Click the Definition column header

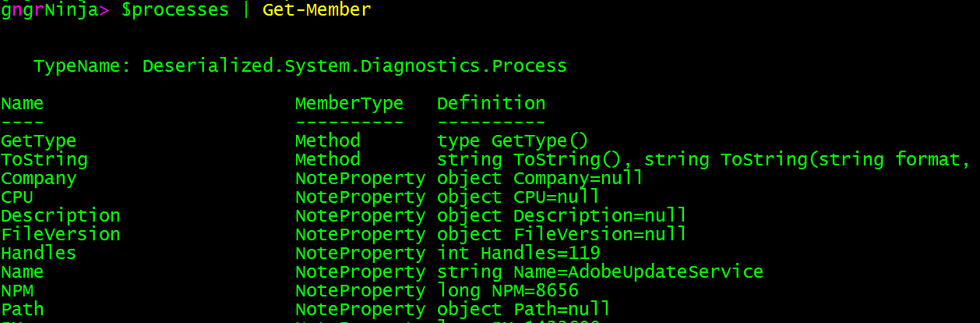(491, 103)
